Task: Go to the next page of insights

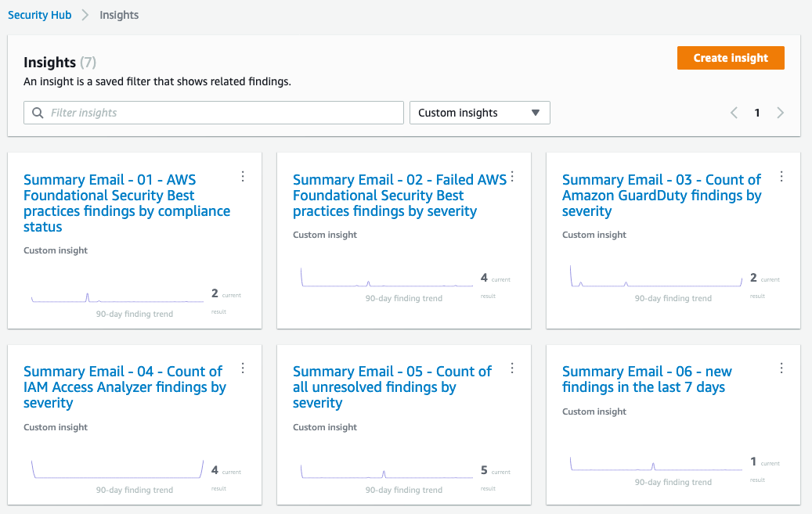Action: pyautogui.click(x=781, y=113)
